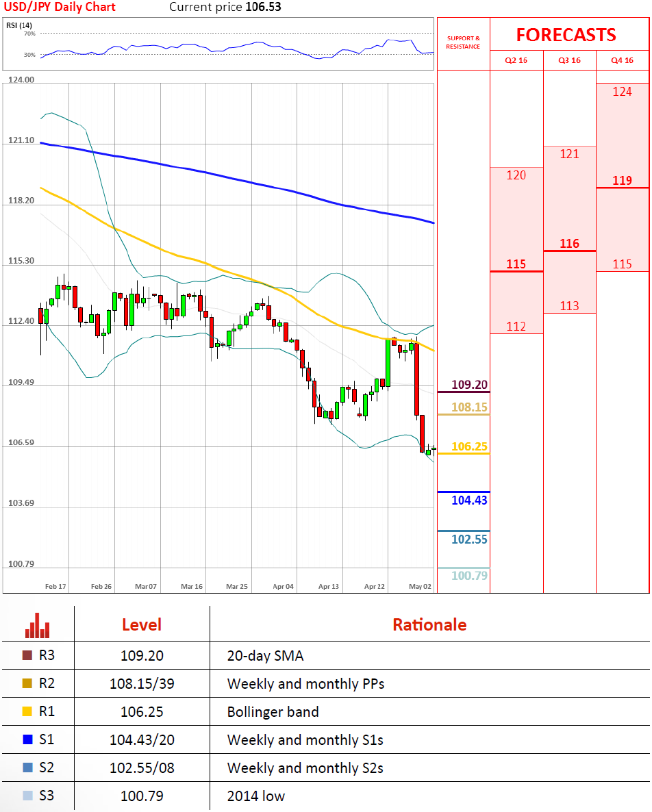Click the 124 forecast value in Q4
The image size is (652, 812).
pos(622,92)
